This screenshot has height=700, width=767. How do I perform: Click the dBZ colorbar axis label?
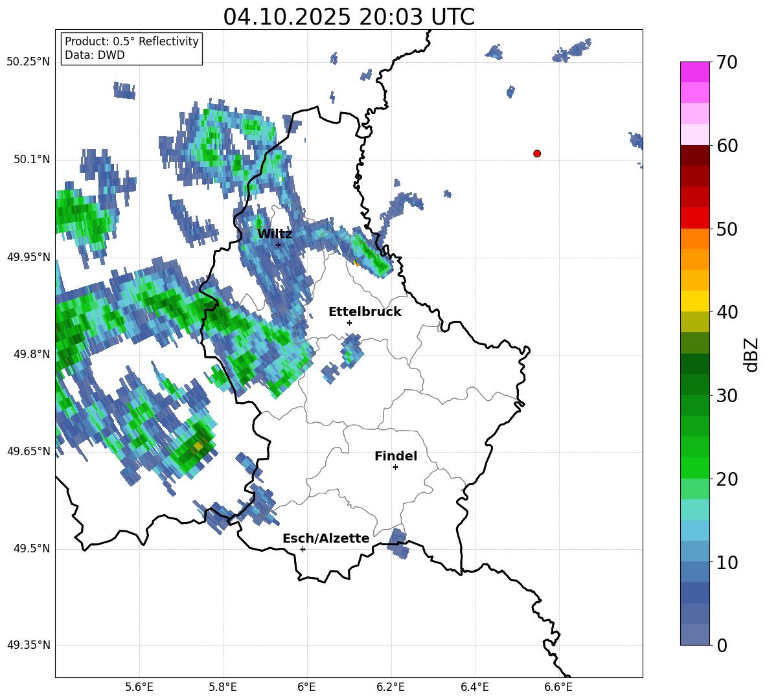point(752,354)
